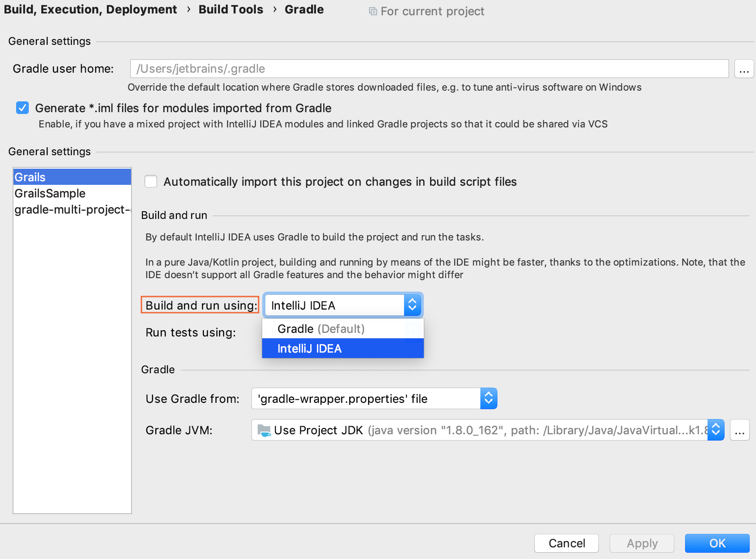Open the "Run tests using" dropdown
This screenshot has width=756, height=559.
pyautogui.click(x=412, y=332)
